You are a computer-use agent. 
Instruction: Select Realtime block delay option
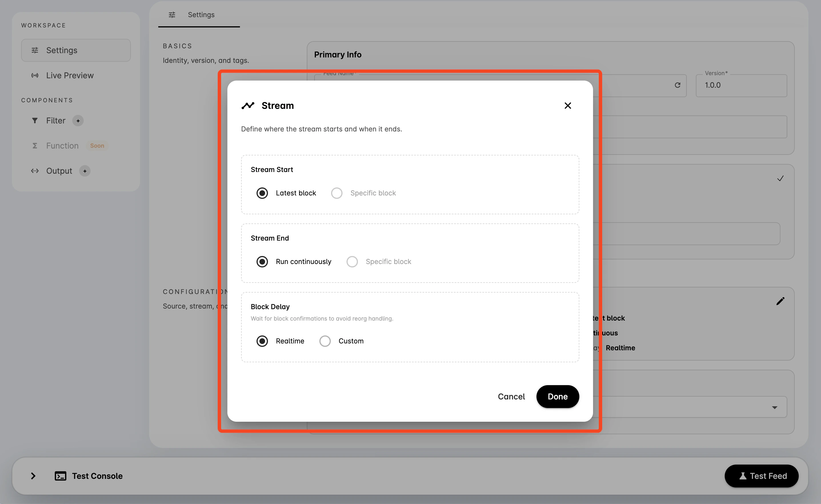pos(262,341)
